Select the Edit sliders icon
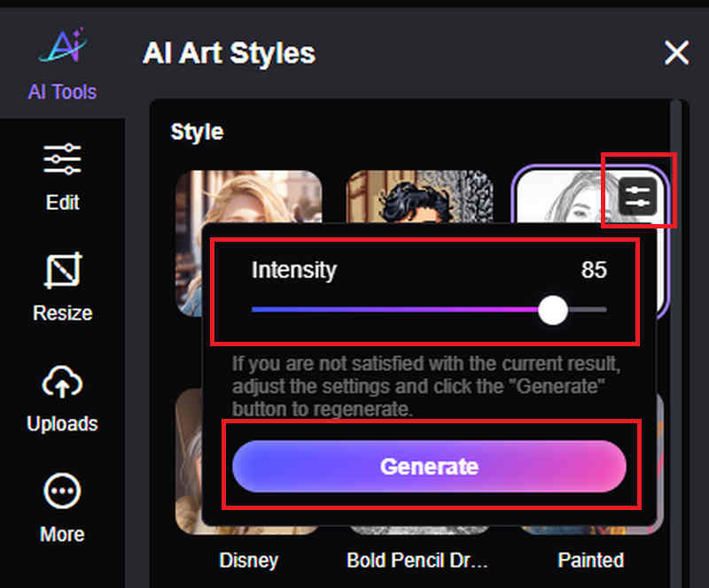709x588 pixels. [x=62, y=161]
